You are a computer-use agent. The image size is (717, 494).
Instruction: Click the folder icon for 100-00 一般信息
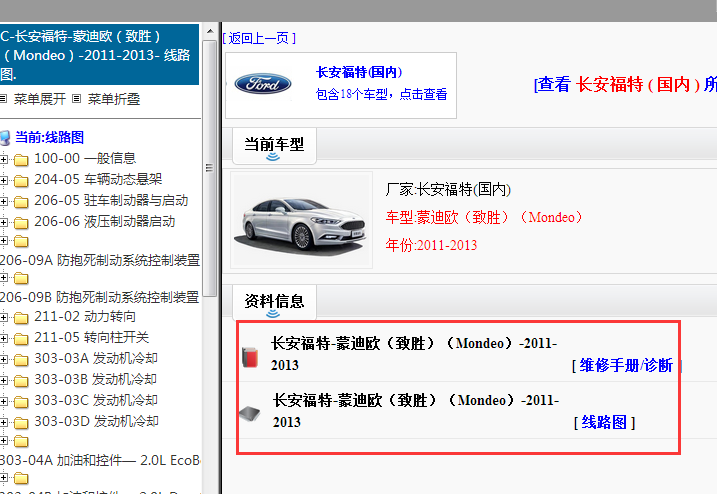(x=21, y=160)
